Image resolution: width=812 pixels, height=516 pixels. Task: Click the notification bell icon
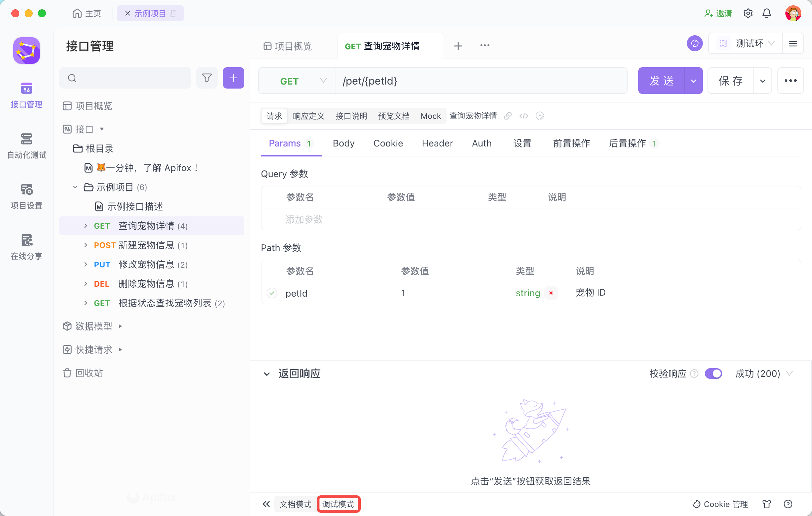pyautogui.click(x=766, y=14)
